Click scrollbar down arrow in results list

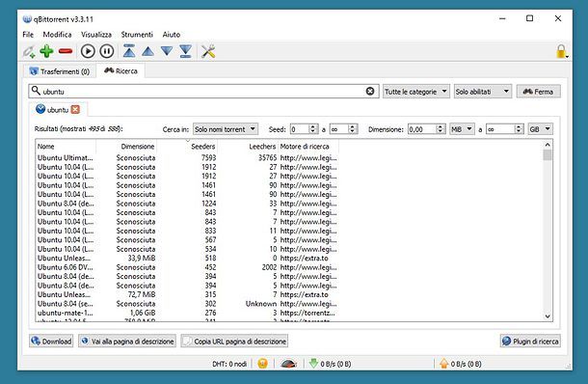548,316
